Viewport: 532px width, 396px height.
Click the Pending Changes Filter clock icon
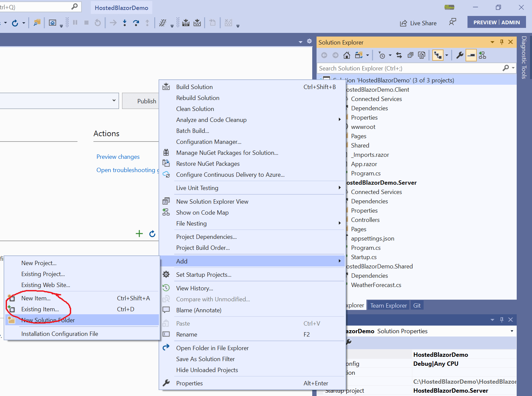tap(382, 55)
